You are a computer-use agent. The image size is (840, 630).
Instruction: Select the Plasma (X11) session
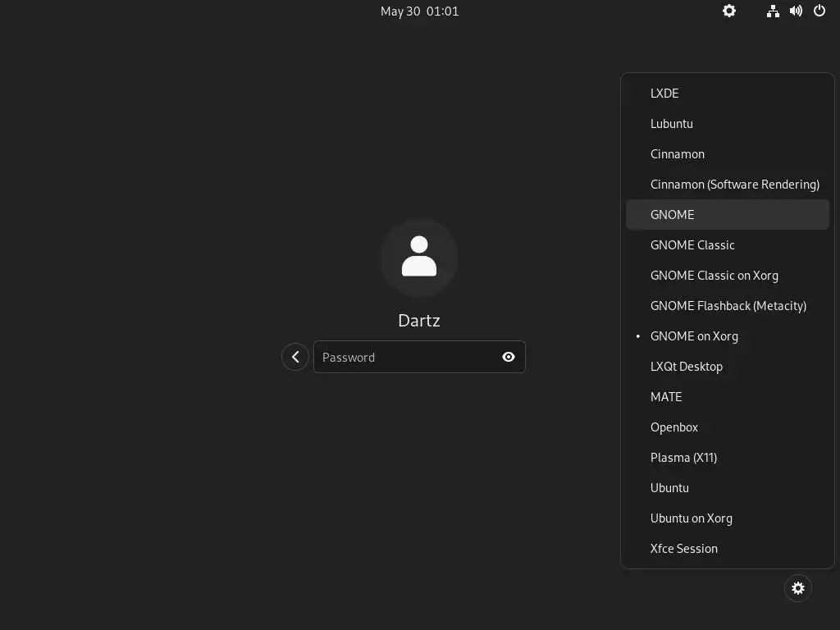(x=728, y=458)
